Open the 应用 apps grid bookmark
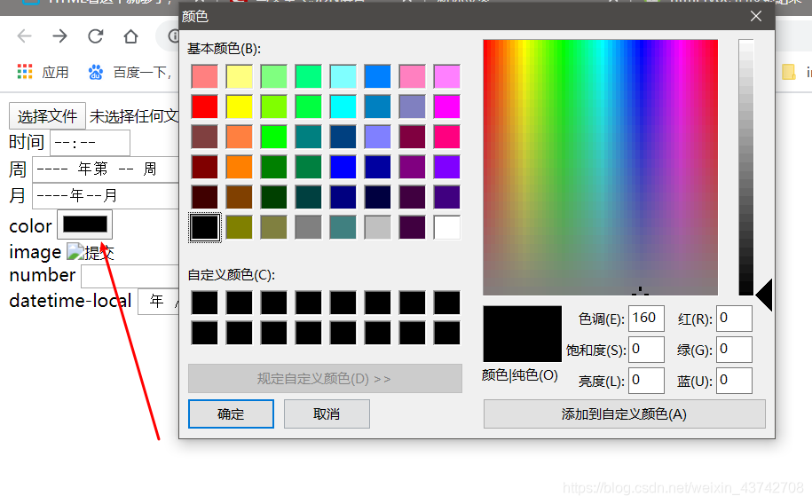This screenshot has height=504, width=812. point(43,72)
